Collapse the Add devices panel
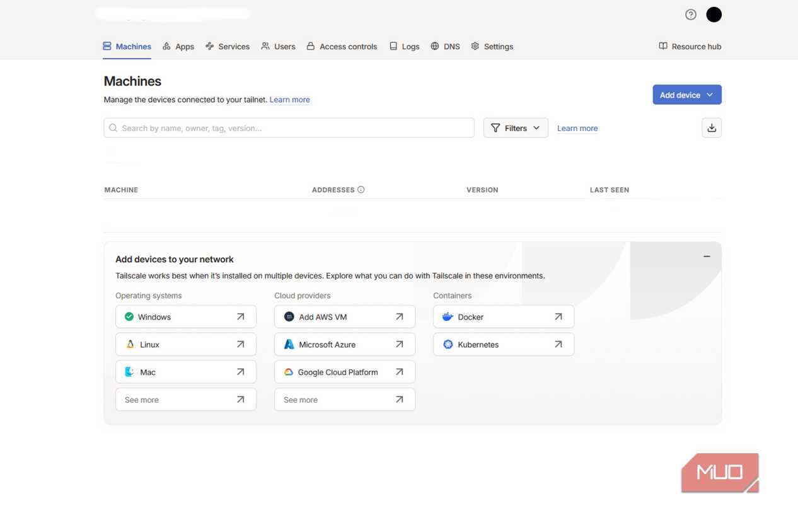798x532 pixels. [707, 257]
